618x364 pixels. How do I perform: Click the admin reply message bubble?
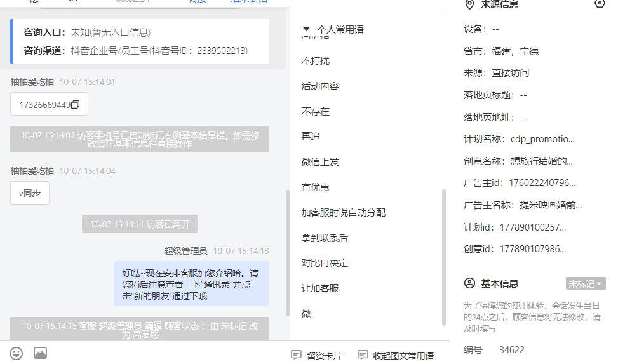[192, 284]
